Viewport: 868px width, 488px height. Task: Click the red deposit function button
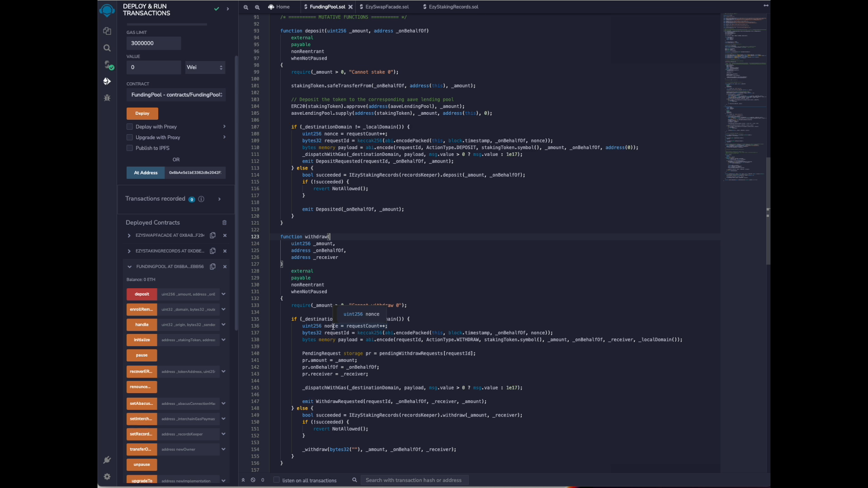(x=142, y=294)
